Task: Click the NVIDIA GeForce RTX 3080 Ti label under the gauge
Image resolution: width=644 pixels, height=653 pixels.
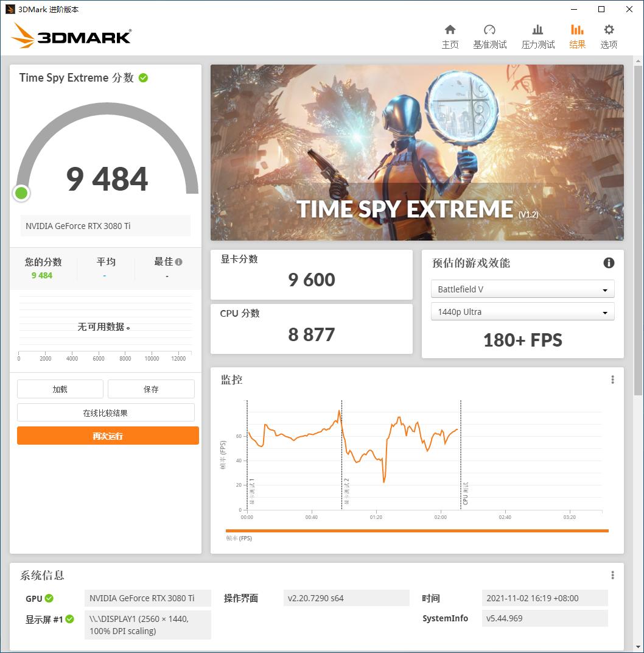Action: 106,226
